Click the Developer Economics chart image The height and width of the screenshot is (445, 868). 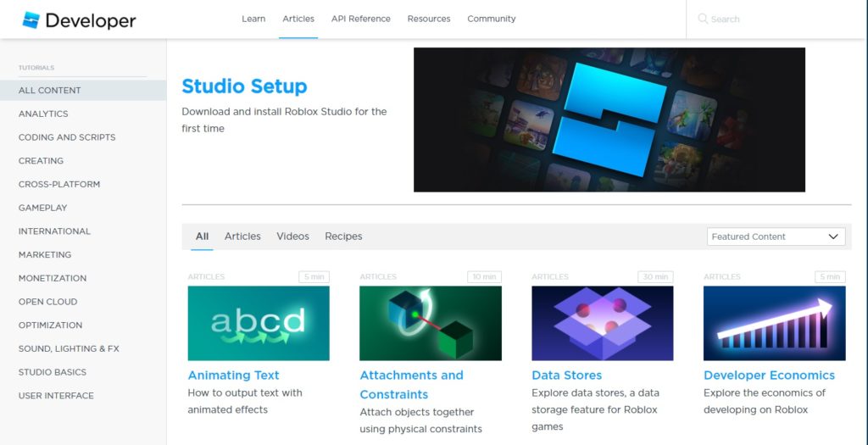[x=774, y=323]
